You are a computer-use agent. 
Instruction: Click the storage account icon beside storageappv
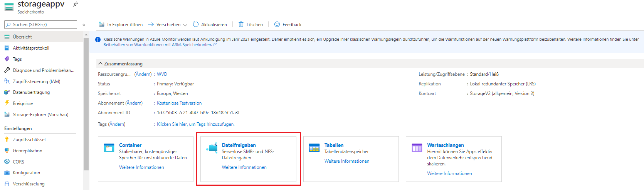[9, 7]
